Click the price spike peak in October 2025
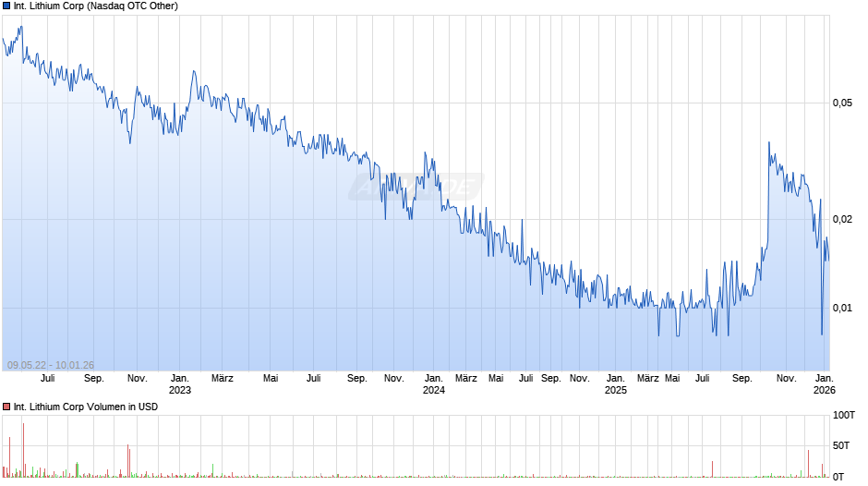868x486 pixels. point(769,143)
